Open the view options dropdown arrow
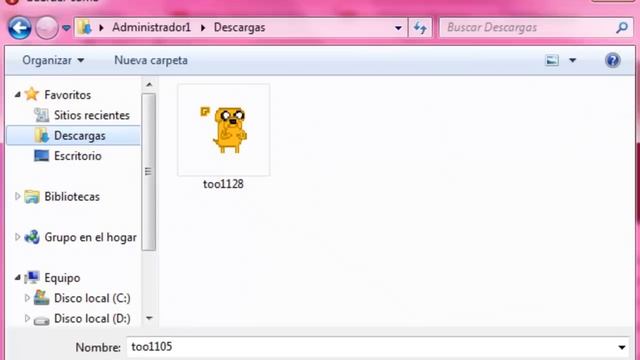 573,60
